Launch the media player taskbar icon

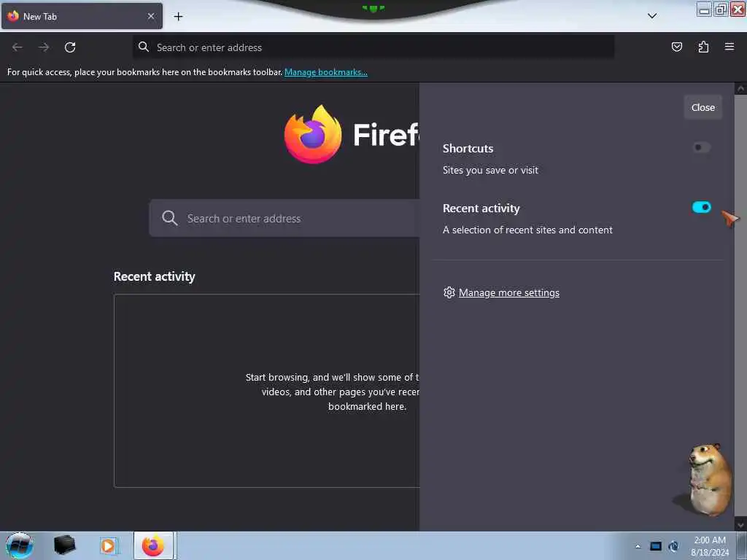point(108,546)
